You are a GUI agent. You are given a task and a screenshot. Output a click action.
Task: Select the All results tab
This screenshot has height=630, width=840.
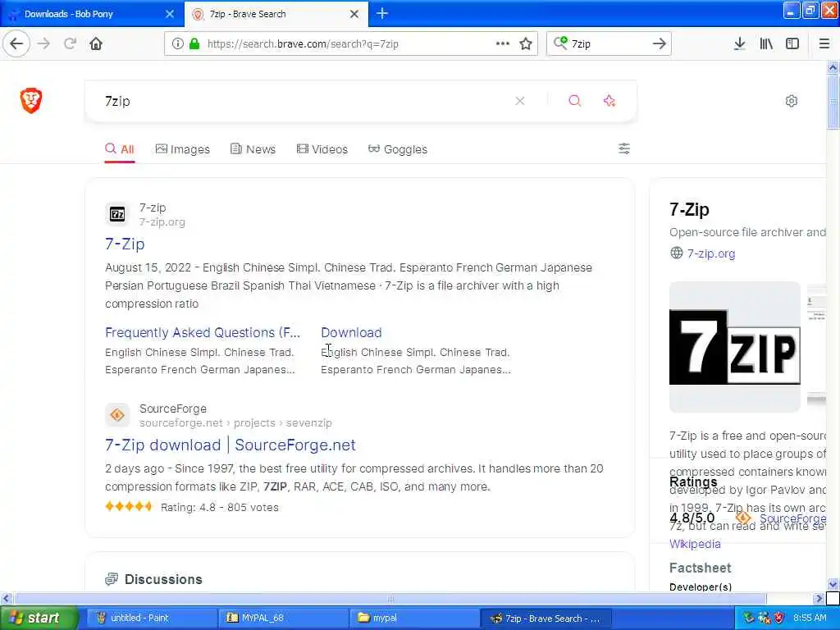click(x=120, y=149)
